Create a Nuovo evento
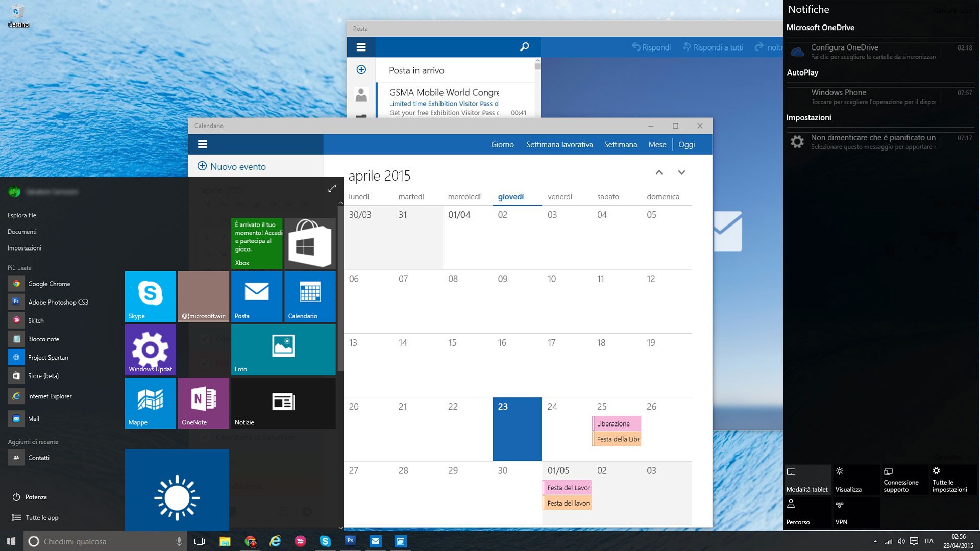Screen dimensions: 980x551 point(232,166)
